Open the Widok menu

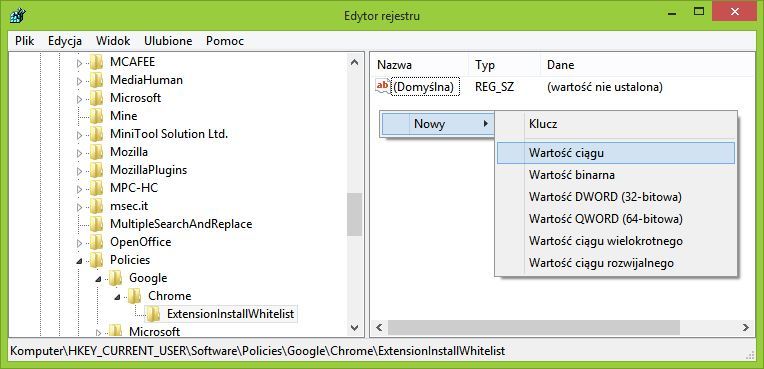[x=113, y=41]
